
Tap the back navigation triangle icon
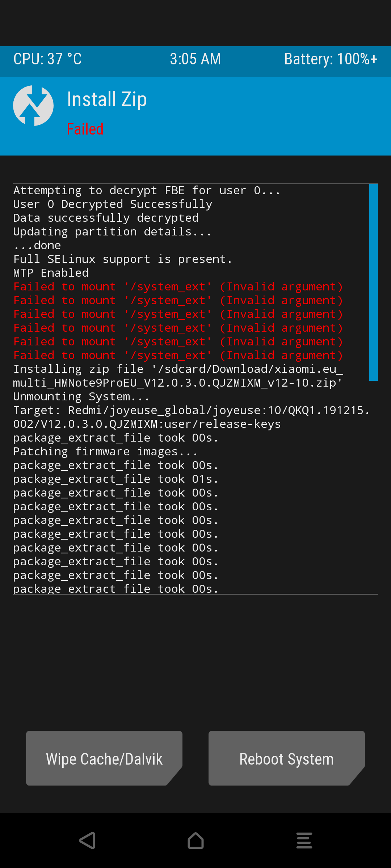[x=87, y=840]
